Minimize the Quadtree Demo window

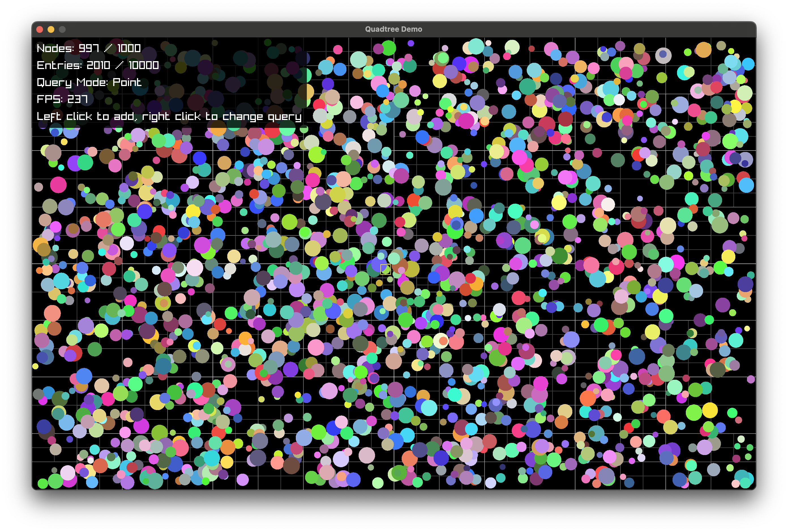point(51,29)
